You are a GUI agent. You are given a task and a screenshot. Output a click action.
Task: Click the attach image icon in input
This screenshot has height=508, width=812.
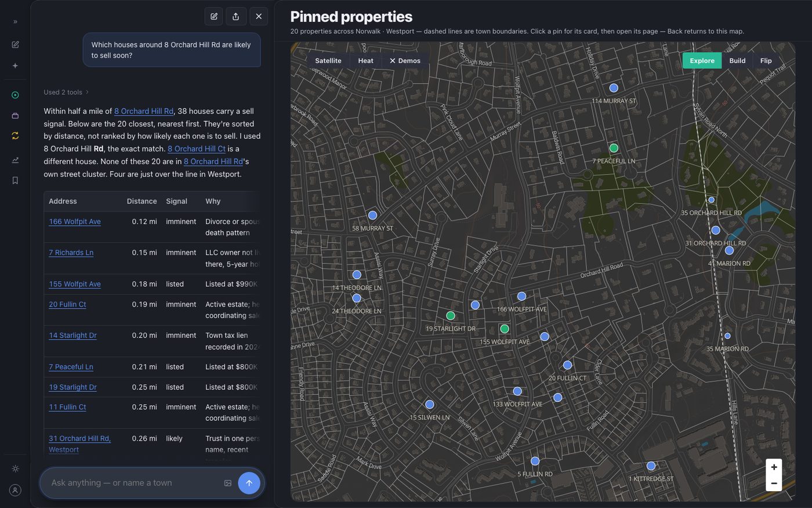(x=228, y=483)
